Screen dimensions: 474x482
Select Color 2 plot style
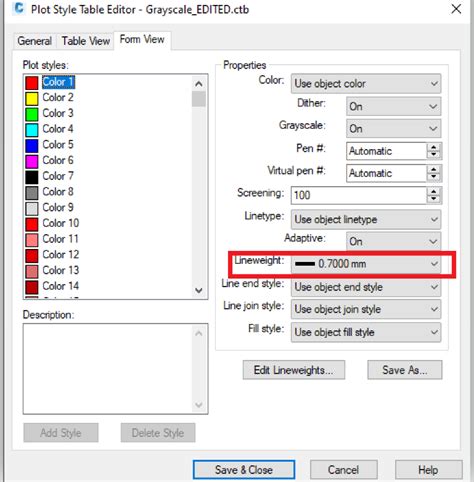[x=58, y=97]
